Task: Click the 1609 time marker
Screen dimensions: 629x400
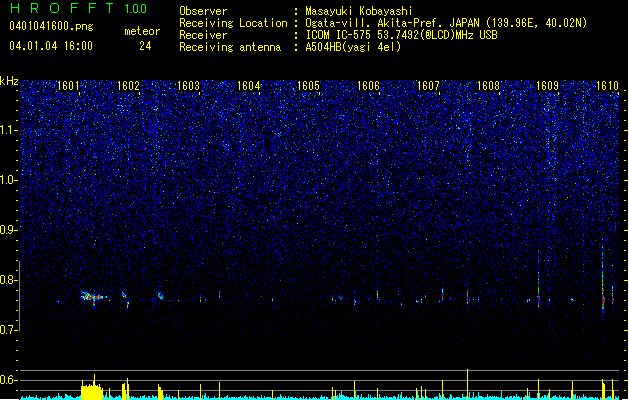Action: pyautogui.click(x=548, y=85)
